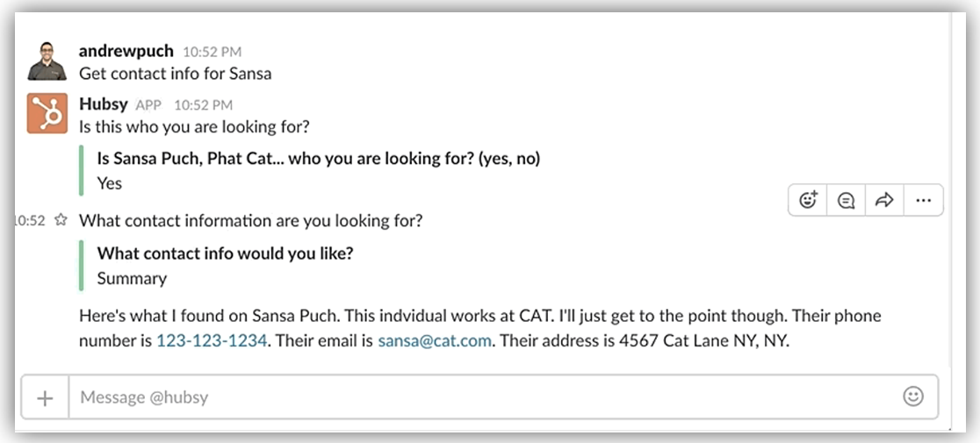Focus the Message @hubsy input field
The width and height of the screenshot is (980, 443).
(x=483, y=397)
